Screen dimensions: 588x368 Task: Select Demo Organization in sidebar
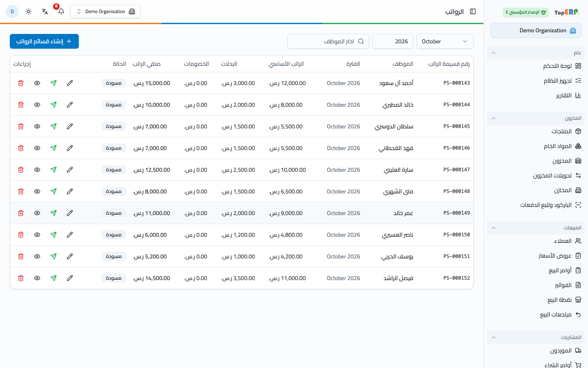point(536,31)
